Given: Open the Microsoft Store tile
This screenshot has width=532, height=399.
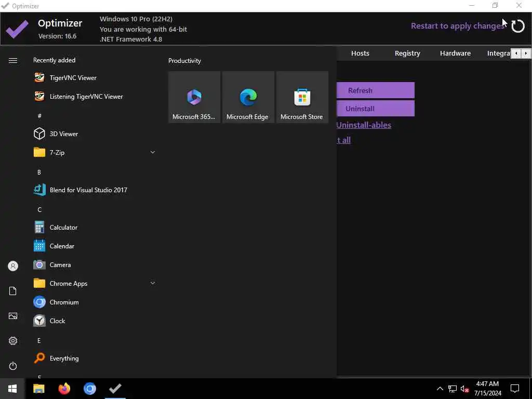Looking at the screenshot, I should point(302,97).
